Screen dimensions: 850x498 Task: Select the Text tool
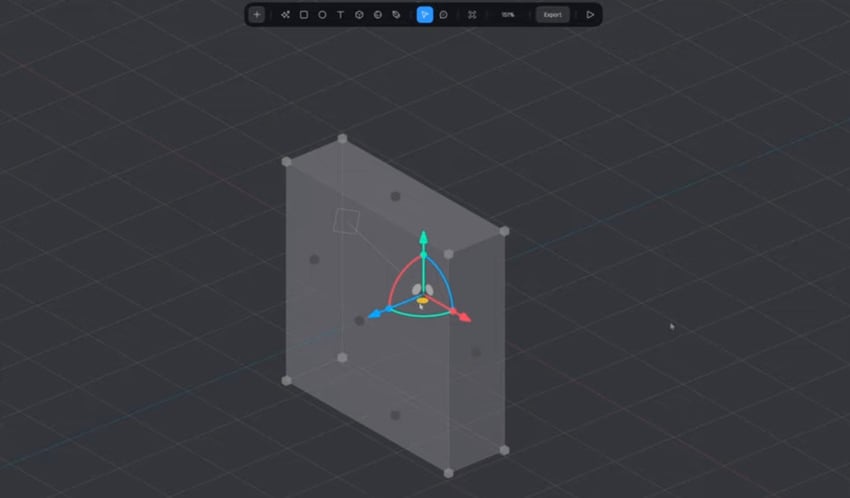(x=340, y=15)
